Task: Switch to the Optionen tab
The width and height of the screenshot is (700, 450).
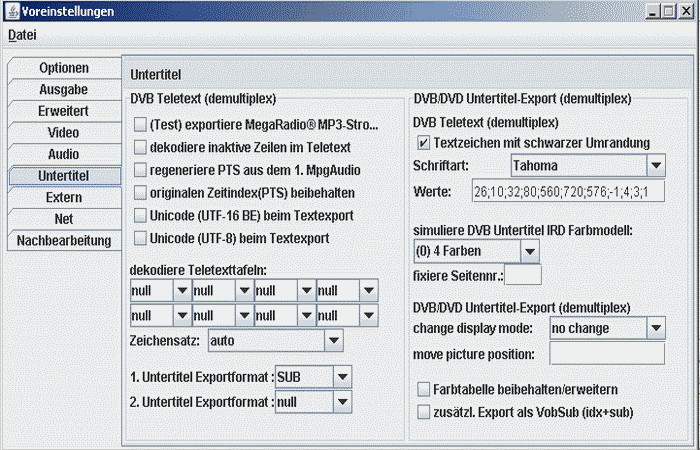Action: (x=64, y=68)
